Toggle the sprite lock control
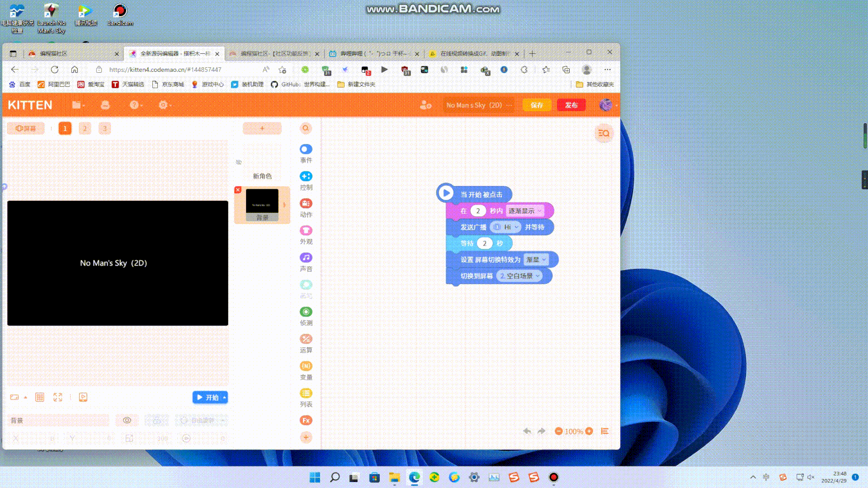This screenshot has height=488, width=868. point(157,420)
